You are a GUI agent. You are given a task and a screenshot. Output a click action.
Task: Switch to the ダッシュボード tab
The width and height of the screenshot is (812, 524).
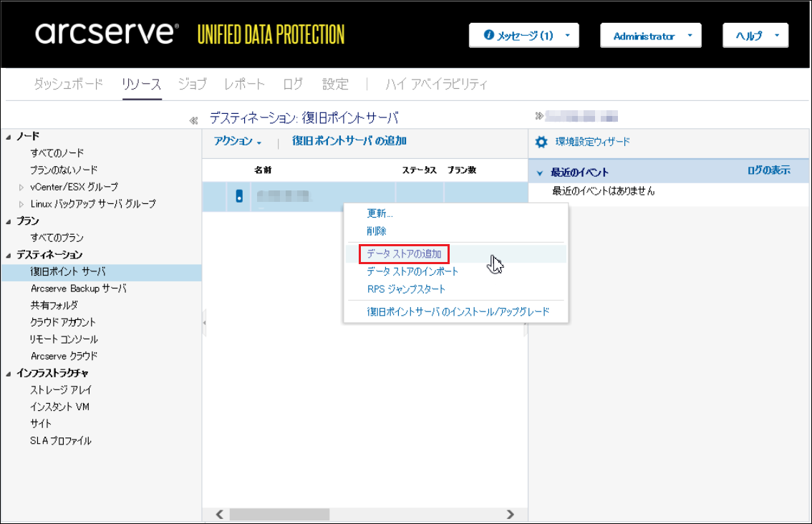69,84
